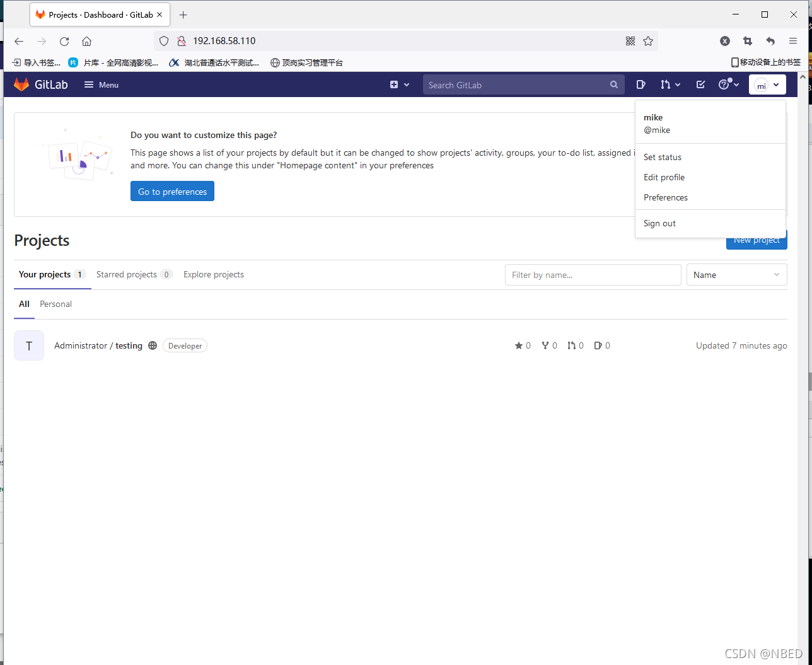This screenshot has width=812, height=665.
Task: Open the Name sort dropdown
Action: coord(737,275)
